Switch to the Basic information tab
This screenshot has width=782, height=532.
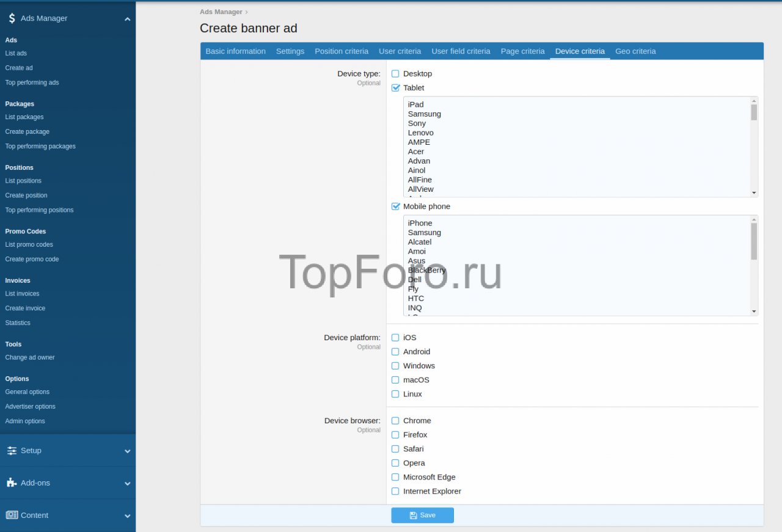click(236, 51)
